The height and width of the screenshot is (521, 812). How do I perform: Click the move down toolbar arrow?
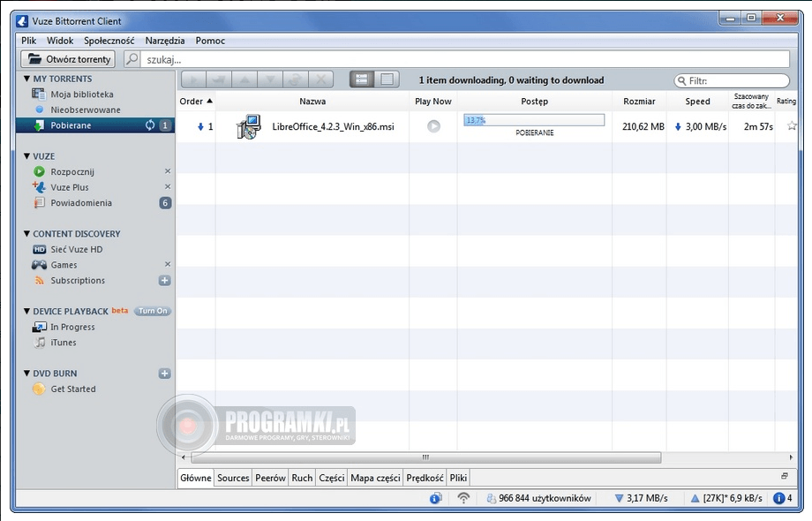pyautogui.click(x=270, y=79)
